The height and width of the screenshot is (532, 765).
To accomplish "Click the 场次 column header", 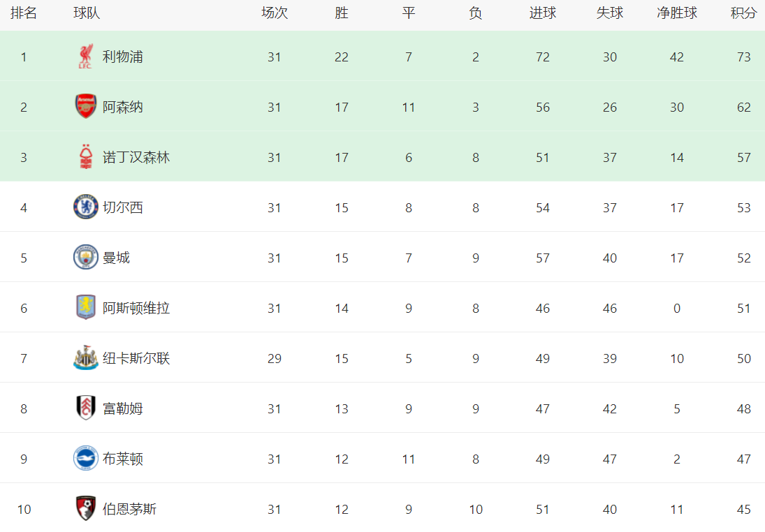I will pos(274,13).
